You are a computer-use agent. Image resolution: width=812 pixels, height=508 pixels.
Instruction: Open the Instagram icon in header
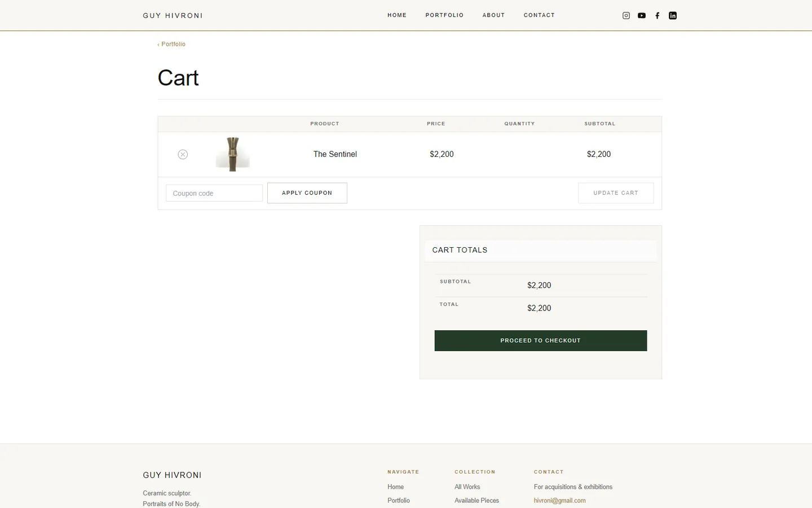pos(626,16)
